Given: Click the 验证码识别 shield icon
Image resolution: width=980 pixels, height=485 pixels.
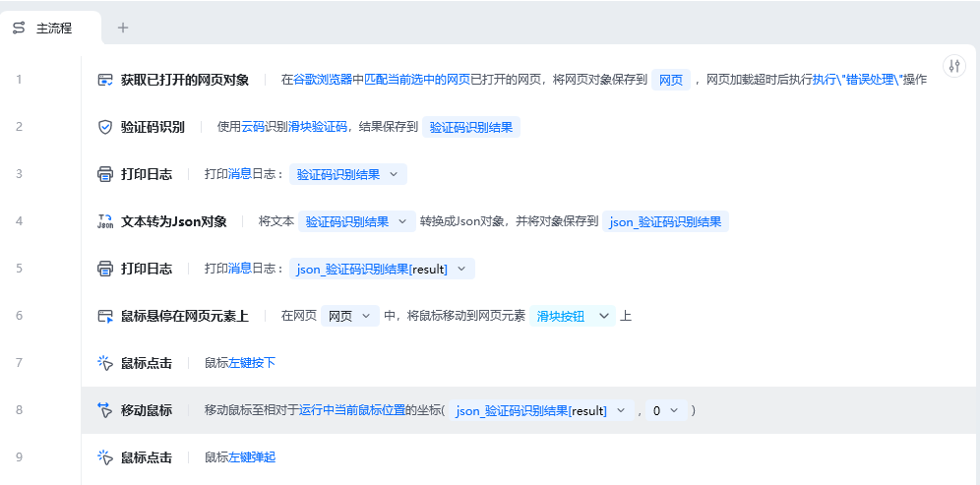Looking at the screenshot, I should tap(105, 128).
